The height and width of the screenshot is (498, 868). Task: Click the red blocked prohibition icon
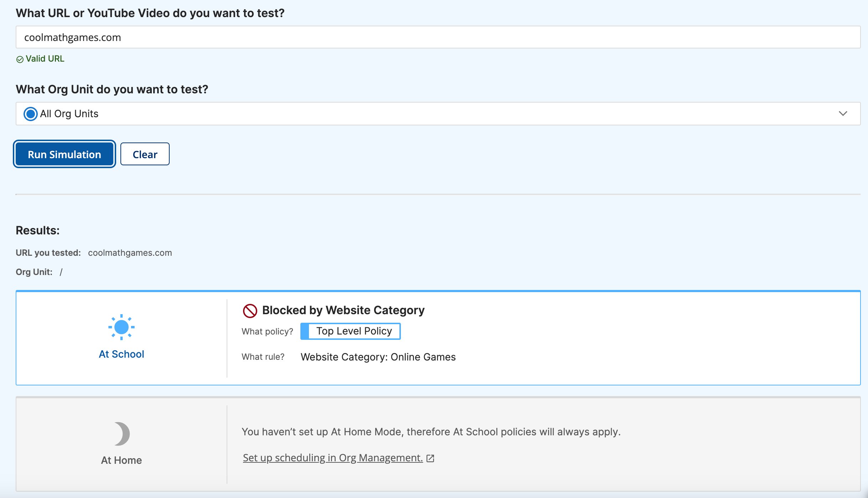(250, 311)
